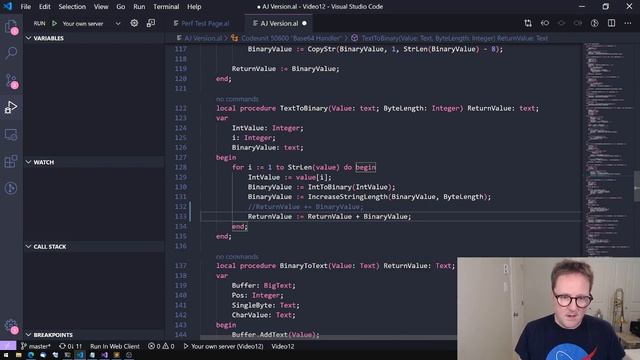Viewport: 640px width, 360px height.
Task: Click Video12 status bar entry
Action: [x=282, y=346]
